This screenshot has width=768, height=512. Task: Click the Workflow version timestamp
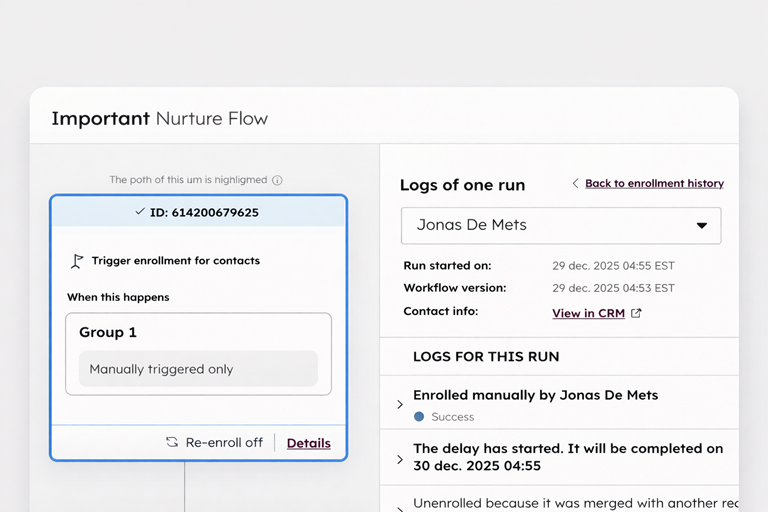tap(613, 288)
